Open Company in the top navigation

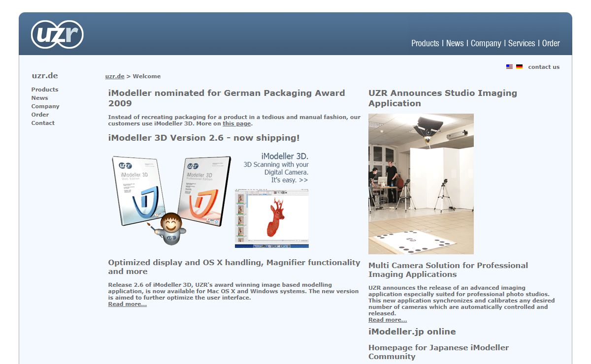[486, 43]
